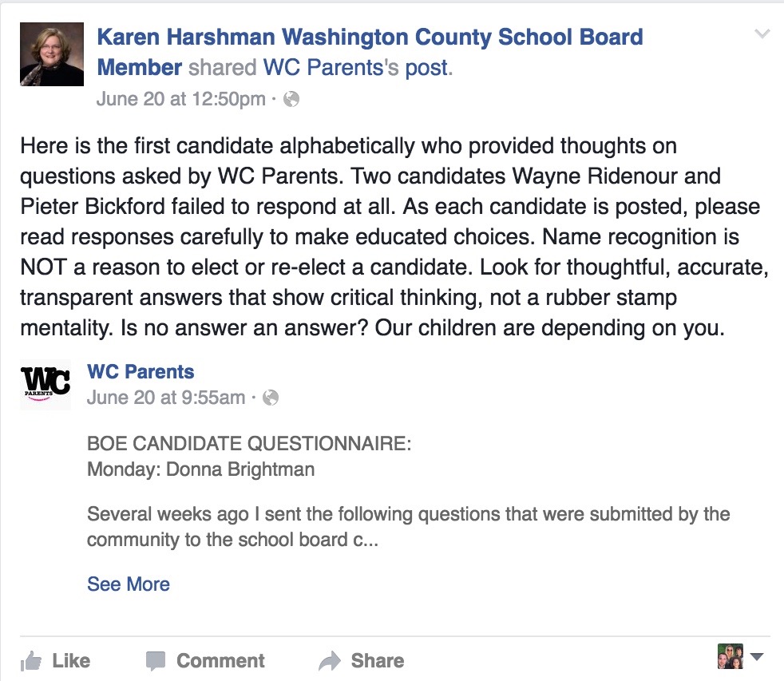Click the Like thumbs-up icon
The width and height of the screenshot is (784, 681).
point(31,660)
